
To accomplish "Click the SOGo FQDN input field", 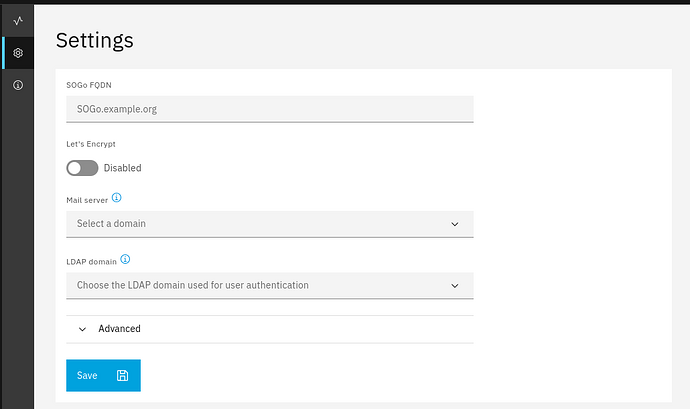I will click(x=269, y=108).
